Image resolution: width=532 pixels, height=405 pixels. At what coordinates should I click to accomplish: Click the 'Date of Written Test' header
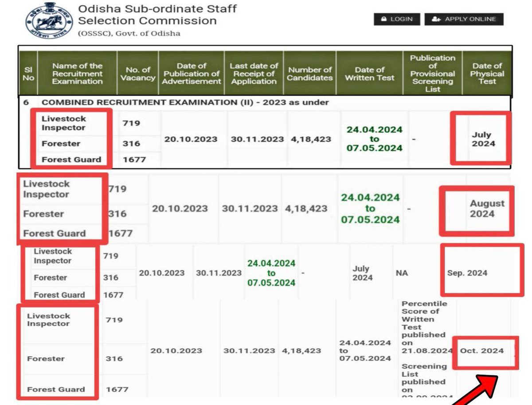tap(370, 74)
